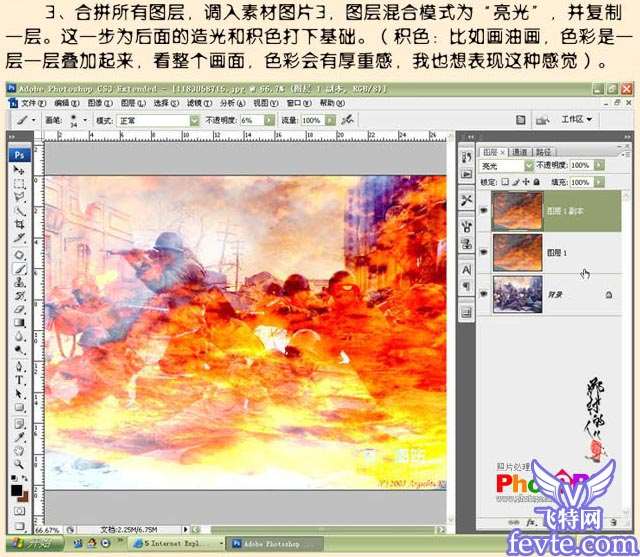The width and height of the screenshot is (640, 557).
Task: Click the horizontal canvas scrollbar
Action: 320,530
